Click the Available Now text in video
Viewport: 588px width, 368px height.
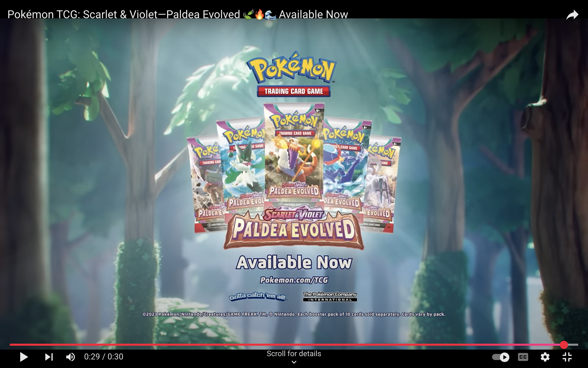coord(294,262)
